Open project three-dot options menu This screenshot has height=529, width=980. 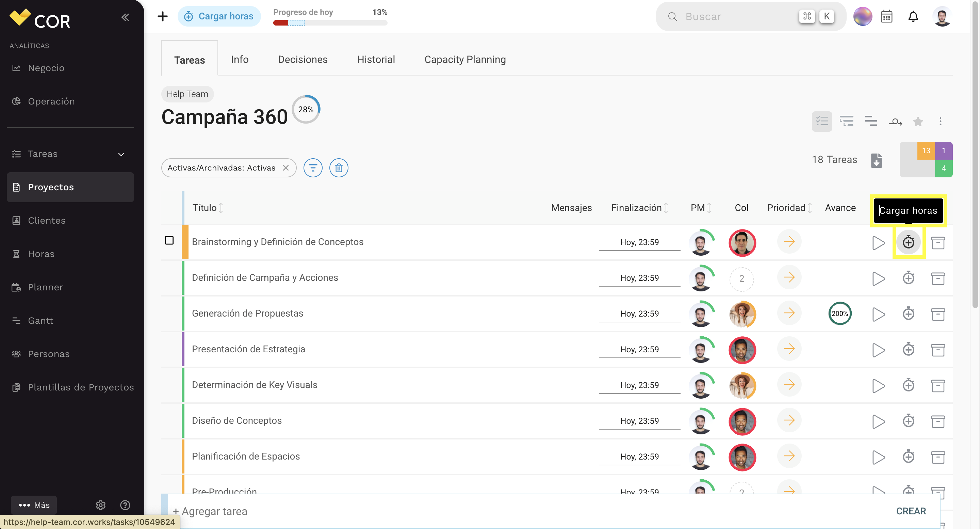940,122
